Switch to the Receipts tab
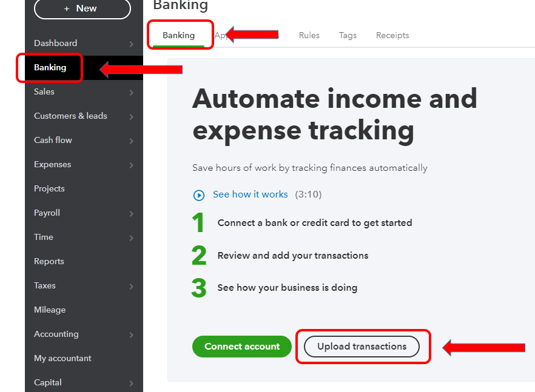Viewport: 535px width, 392px height. (392, 35)
